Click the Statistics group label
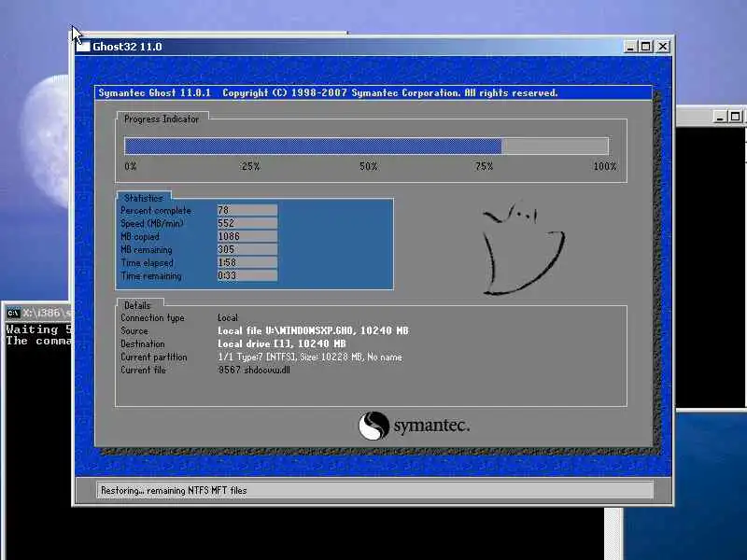747x560 pixels. click(x=144, y=198)
